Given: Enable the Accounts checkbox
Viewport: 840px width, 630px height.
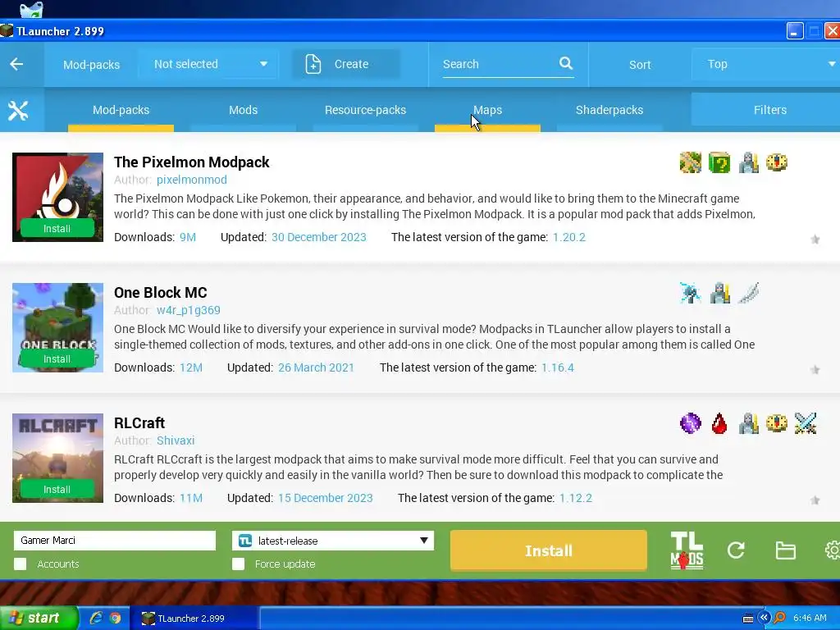Looking at the screenshot, I should point(21,564).
